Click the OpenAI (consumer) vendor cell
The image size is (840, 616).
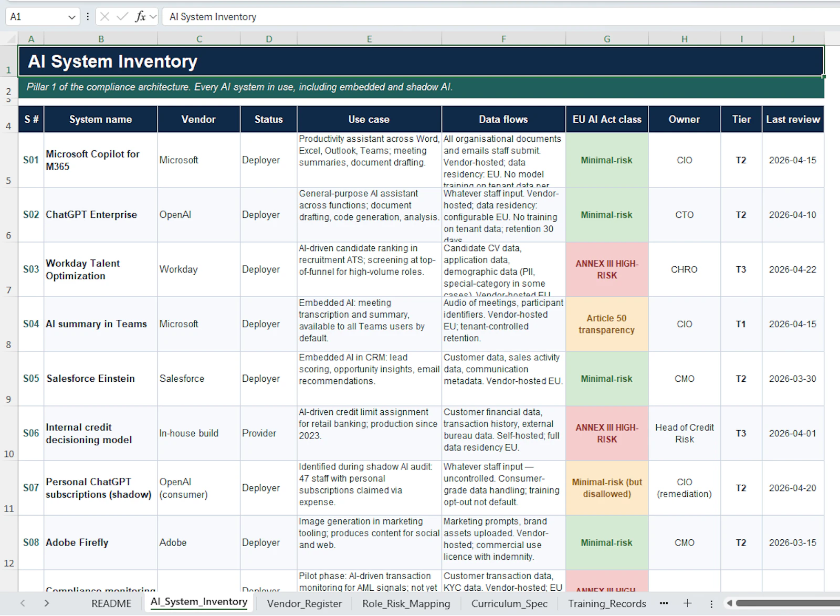199,488
